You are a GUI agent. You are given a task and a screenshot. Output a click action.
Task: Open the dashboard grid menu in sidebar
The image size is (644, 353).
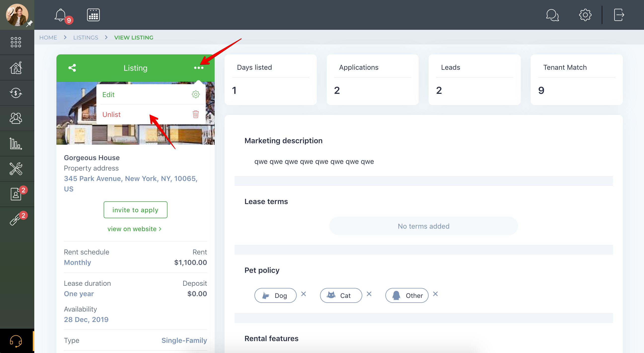(16, 42)
